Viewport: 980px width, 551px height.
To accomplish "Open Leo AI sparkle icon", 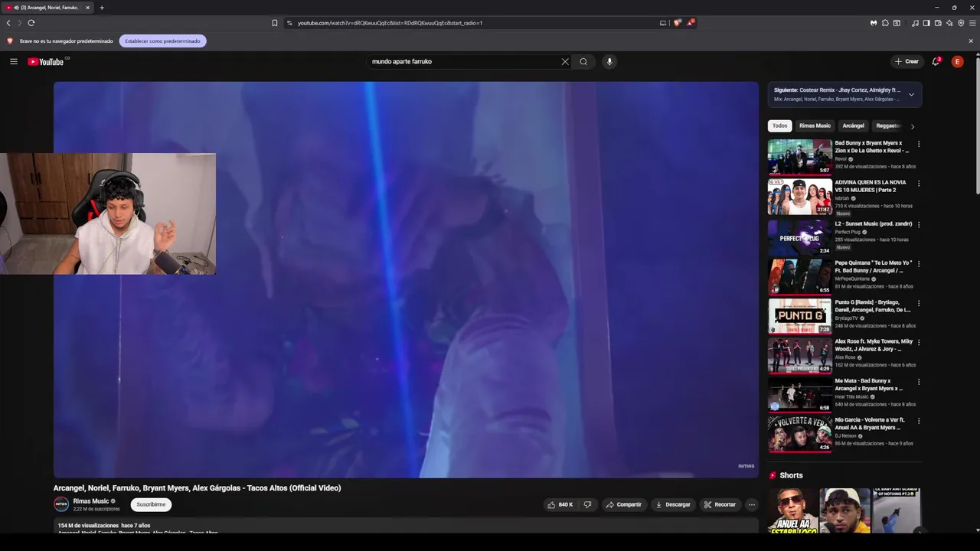I will (949, 23).
